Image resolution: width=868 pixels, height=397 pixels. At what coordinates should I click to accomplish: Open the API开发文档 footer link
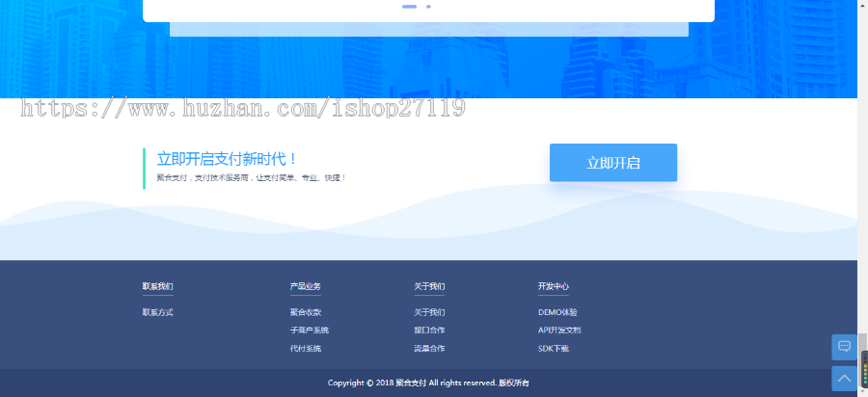(559, 331)
